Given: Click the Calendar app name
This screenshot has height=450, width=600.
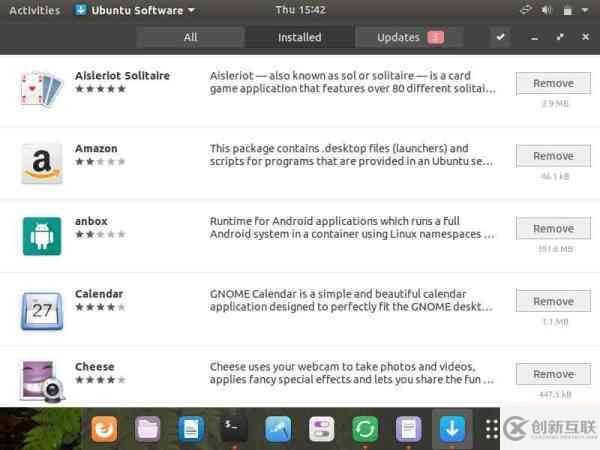Looking at the screenshot, I should 99,294.
